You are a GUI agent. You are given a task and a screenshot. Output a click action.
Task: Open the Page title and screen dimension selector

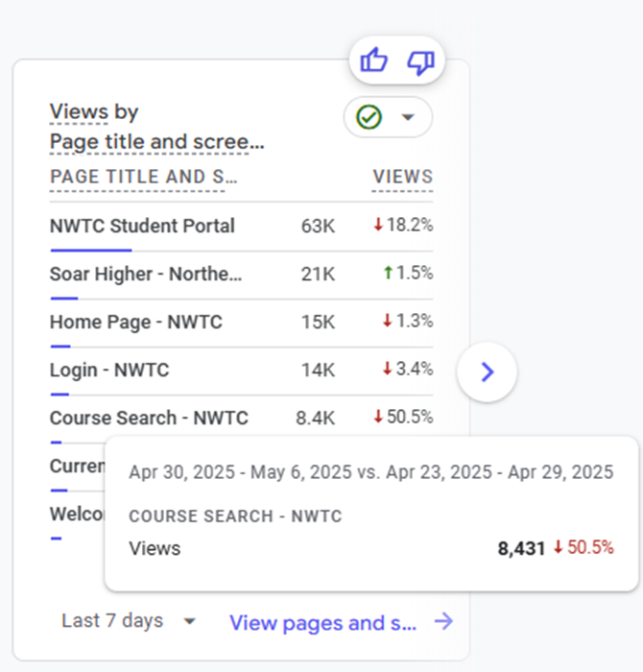pos(156,142)
